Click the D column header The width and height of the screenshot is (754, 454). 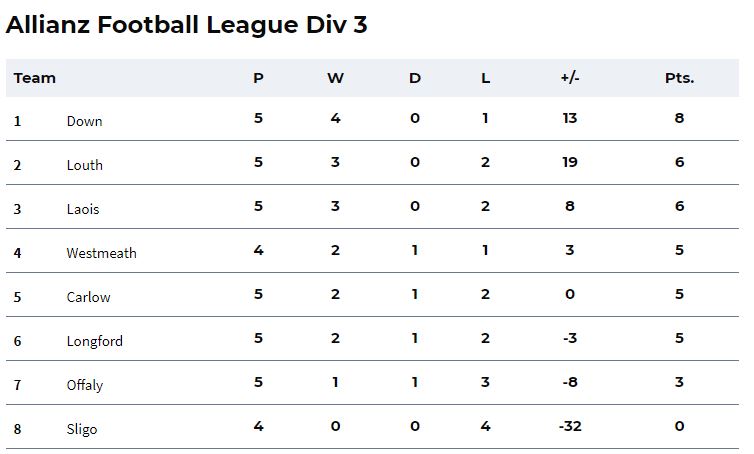tap(415, 78)
